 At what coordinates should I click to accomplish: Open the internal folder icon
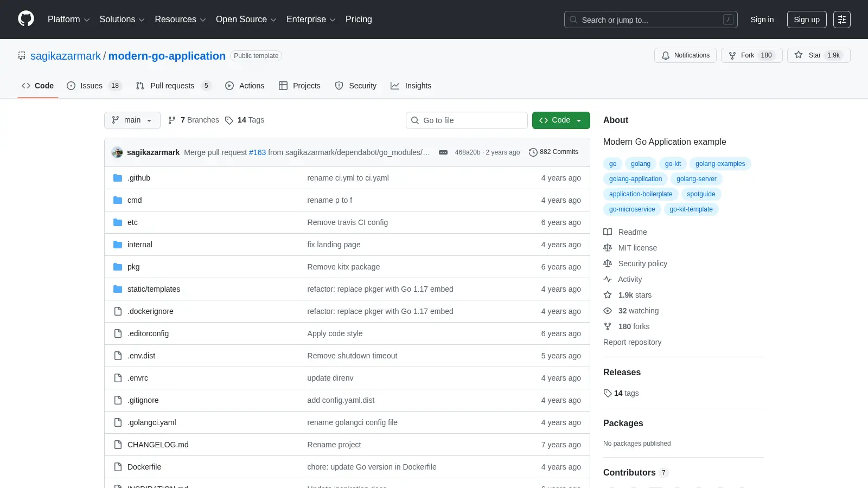pos(118,245)
